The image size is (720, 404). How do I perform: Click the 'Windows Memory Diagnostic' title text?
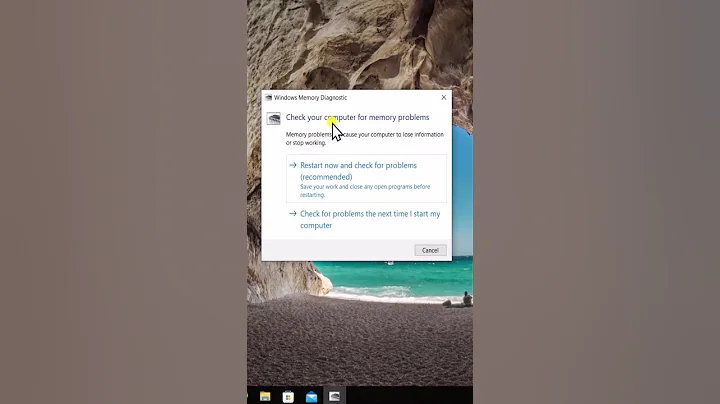click(x=310, y=97)
